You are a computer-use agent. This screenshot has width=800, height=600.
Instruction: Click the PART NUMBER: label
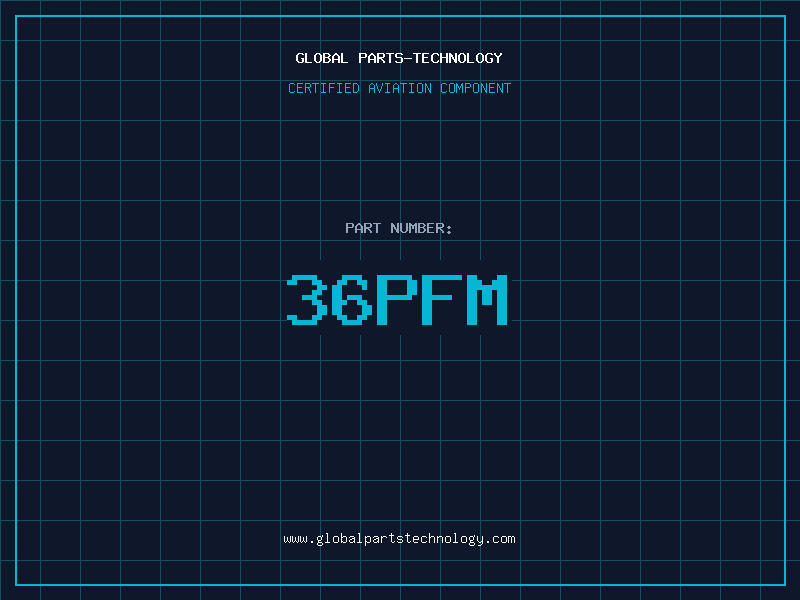398,228
